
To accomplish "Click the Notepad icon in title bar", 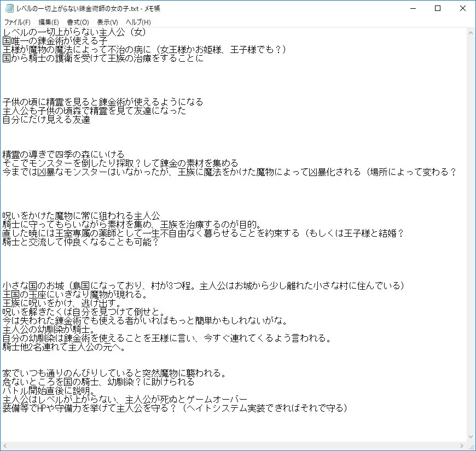I will click(x=9, y=8).
